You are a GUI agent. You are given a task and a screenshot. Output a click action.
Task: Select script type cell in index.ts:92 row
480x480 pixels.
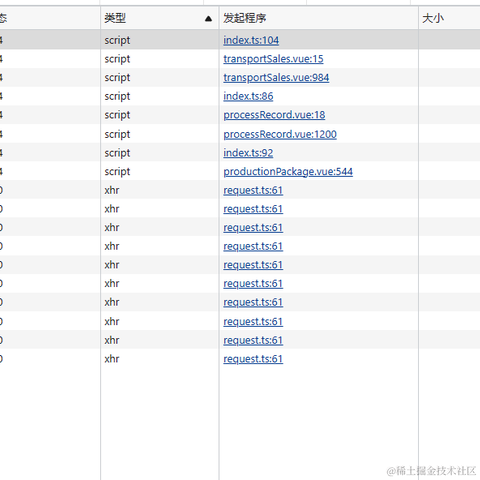tap(160, 153)
